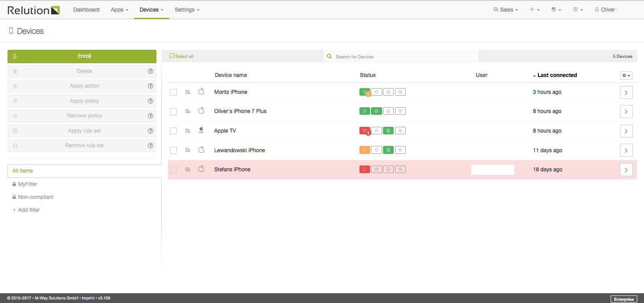Click the help question mark beside Delete
Viewport: 644px width, 303px height.
(151, 71)
